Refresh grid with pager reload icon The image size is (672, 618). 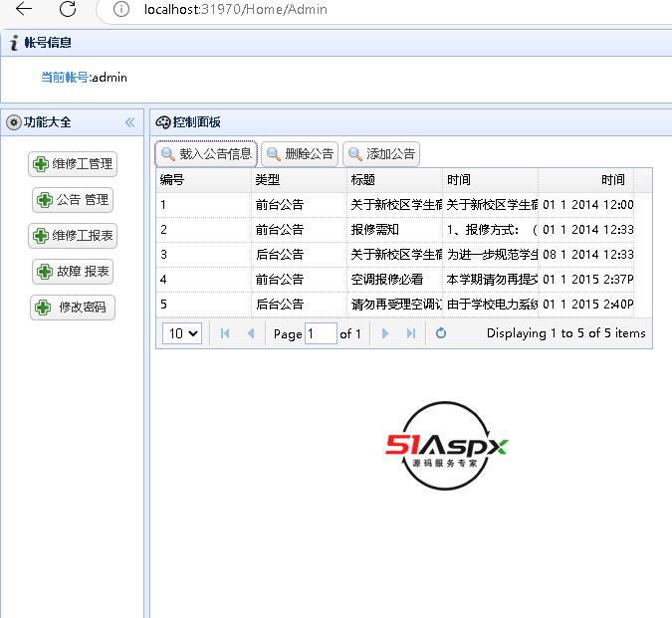[441, 333]
